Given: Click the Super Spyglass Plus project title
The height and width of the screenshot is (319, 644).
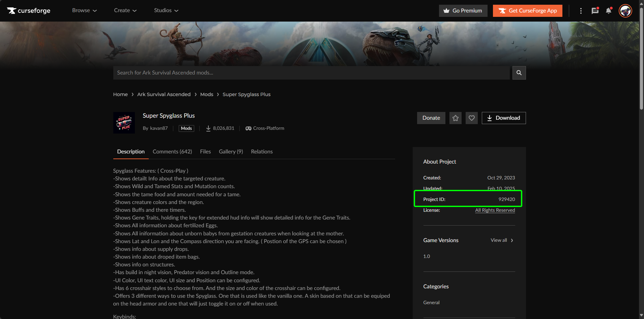Looking at the screenshot, I should pyautogui.click(x=169, y=116).
